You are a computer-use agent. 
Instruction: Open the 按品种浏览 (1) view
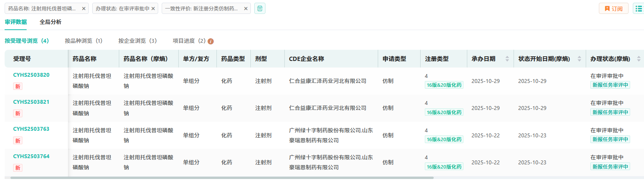[x=83, y=41]
